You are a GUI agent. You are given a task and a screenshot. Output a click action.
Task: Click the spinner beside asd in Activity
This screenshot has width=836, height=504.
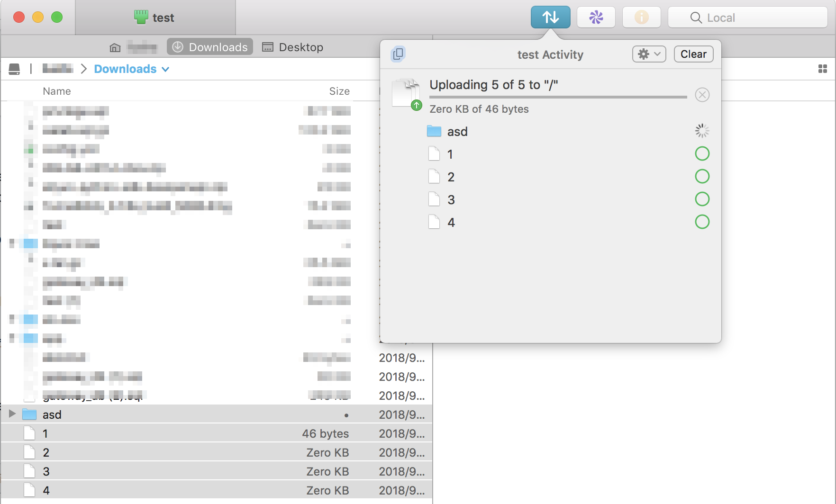[x=702, y=131]
